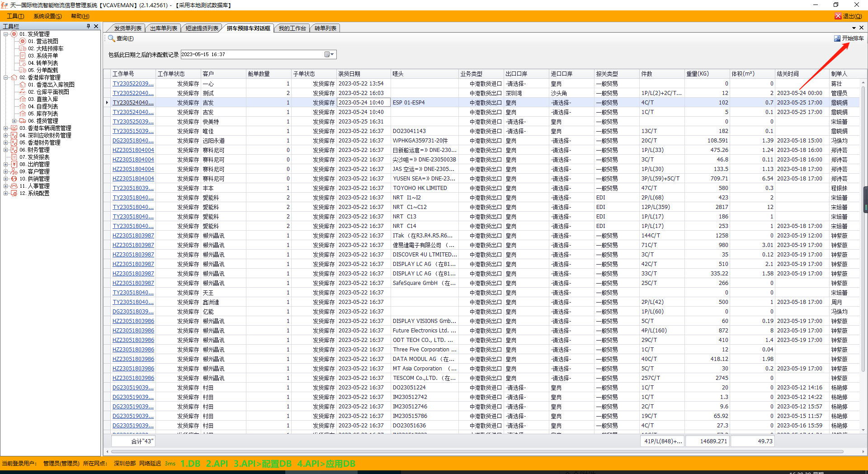868x474 pixels.
Task: Open 大陆预排车 truck icon in tree
Action: (x=23, y=48)
